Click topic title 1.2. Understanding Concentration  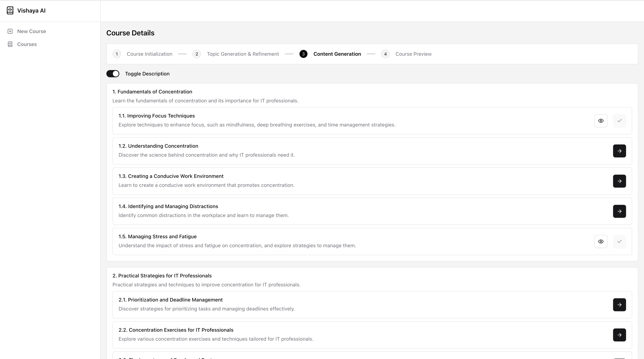(x=158, y=146)
